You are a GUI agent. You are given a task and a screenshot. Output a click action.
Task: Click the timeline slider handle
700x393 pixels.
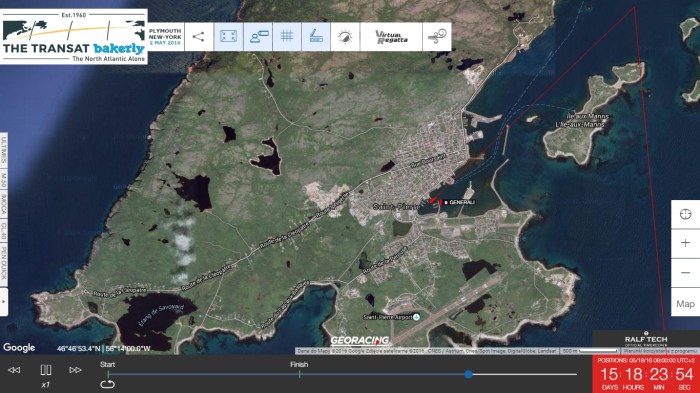(x=468, y=374)
